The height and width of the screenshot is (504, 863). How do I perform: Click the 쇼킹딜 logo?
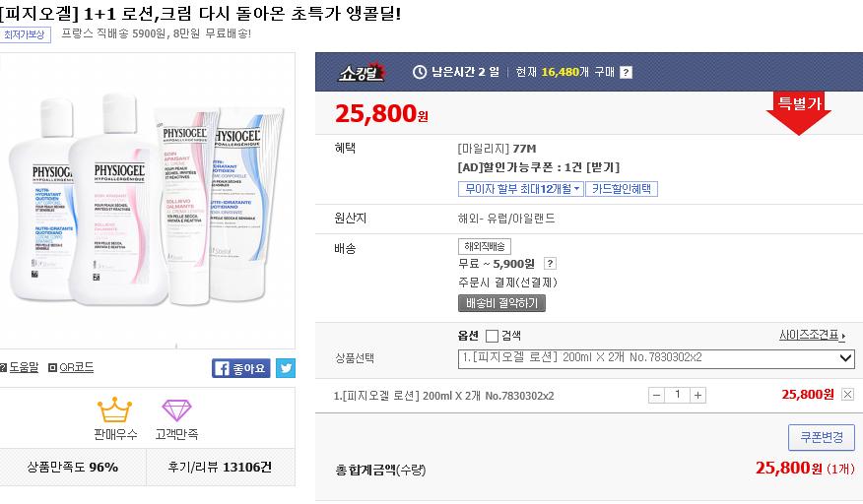(363, 72)
